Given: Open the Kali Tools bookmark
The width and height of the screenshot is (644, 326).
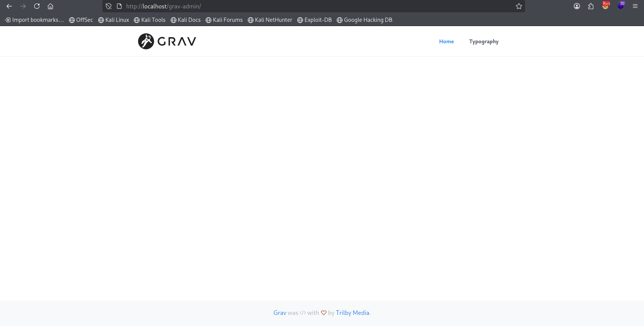Looking at the screenshot, I should [150, 20].
